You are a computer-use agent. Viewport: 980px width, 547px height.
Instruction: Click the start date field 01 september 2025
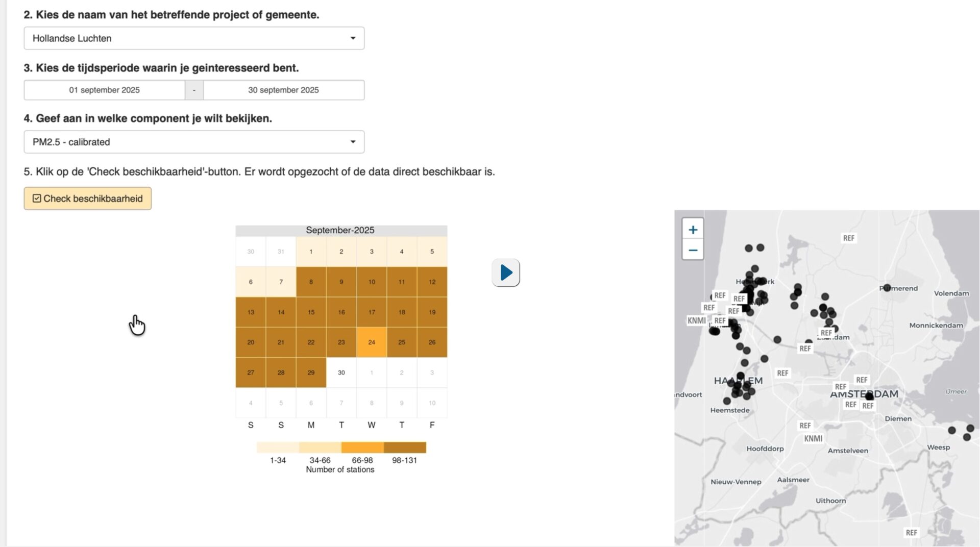point(105,90)
